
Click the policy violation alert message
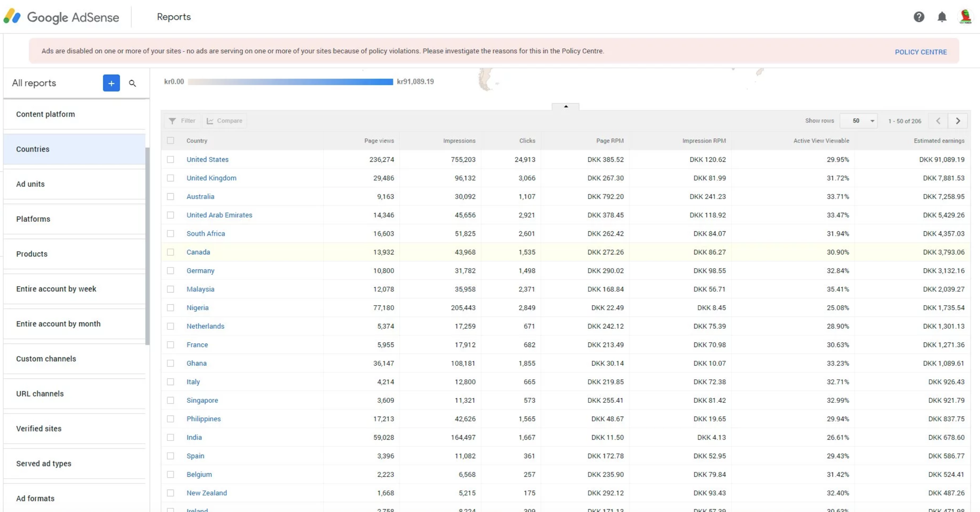323,51
